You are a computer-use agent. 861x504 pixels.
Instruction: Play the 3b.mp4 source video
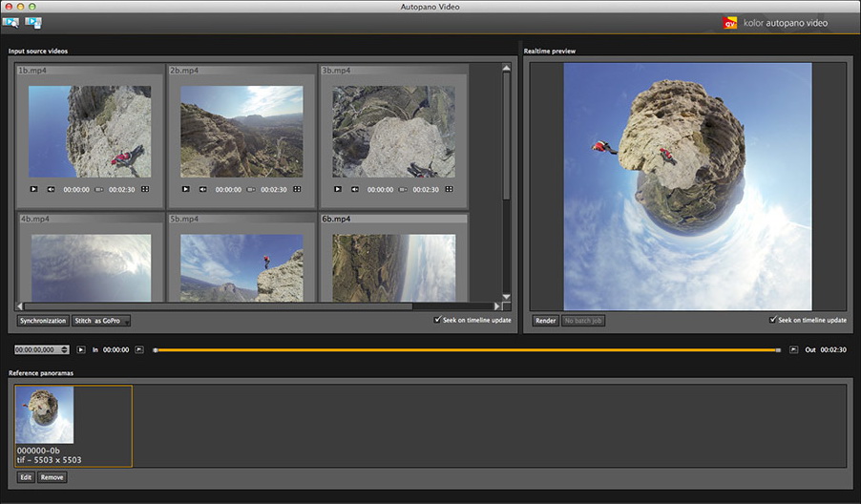[337, 189]
